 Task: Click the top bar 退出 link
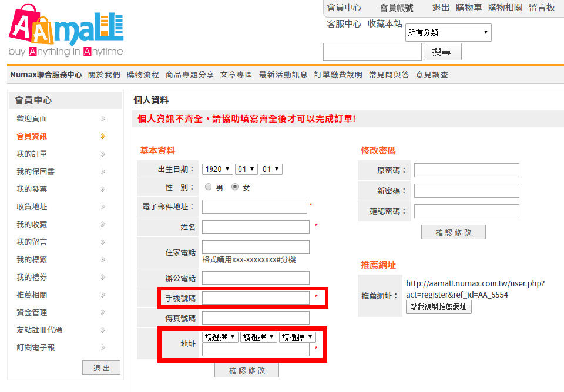(441, 8)
